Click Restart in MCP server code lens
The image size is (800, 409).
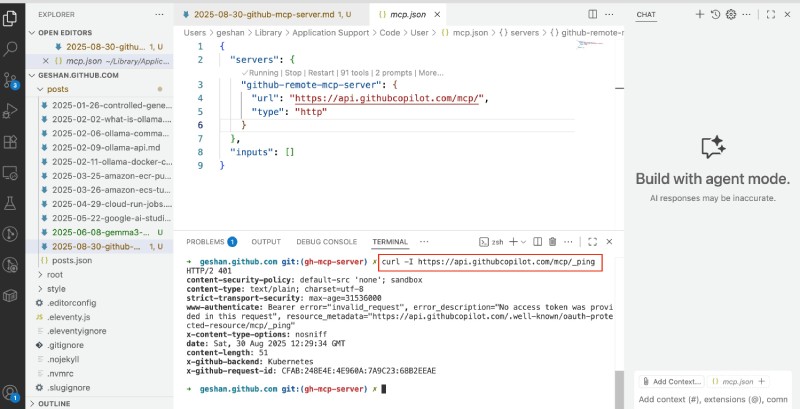(x=321, y=73)
